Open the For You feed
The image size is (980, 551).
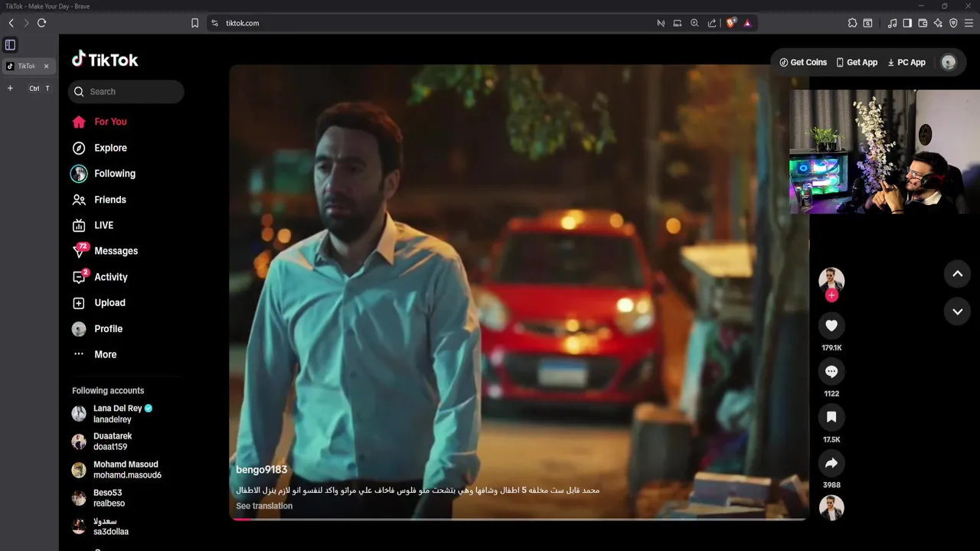tap(100, 122)
